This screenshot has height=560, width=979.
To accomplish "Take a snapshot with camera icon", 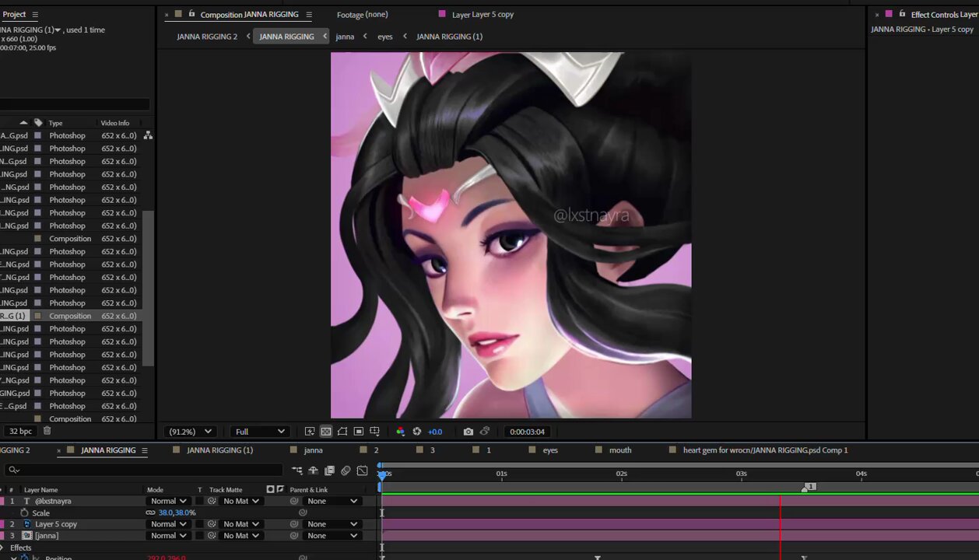I will [x=468, y=432].
